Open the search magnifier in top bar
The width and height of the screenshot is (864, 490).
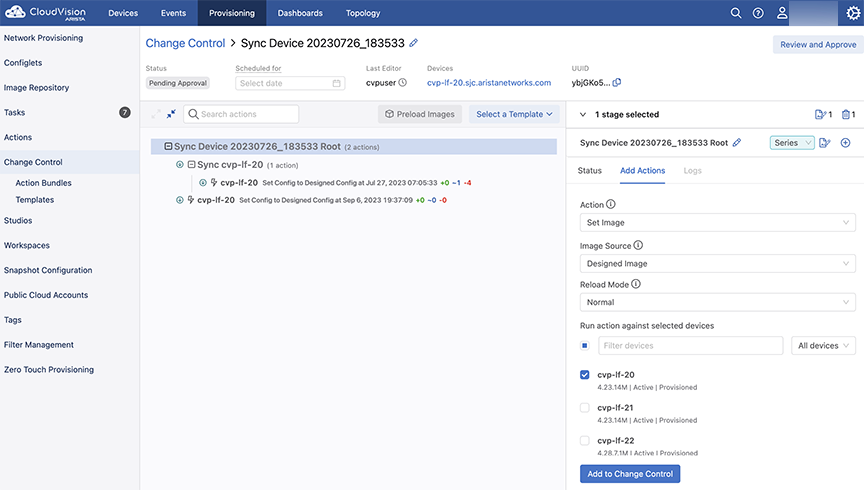coord(736,13)
